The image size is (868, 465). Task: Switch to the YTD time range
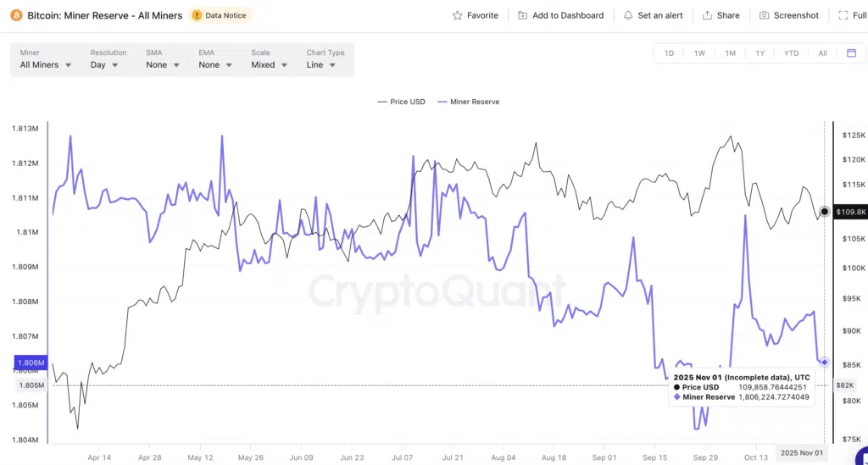[x=791, y=53]
